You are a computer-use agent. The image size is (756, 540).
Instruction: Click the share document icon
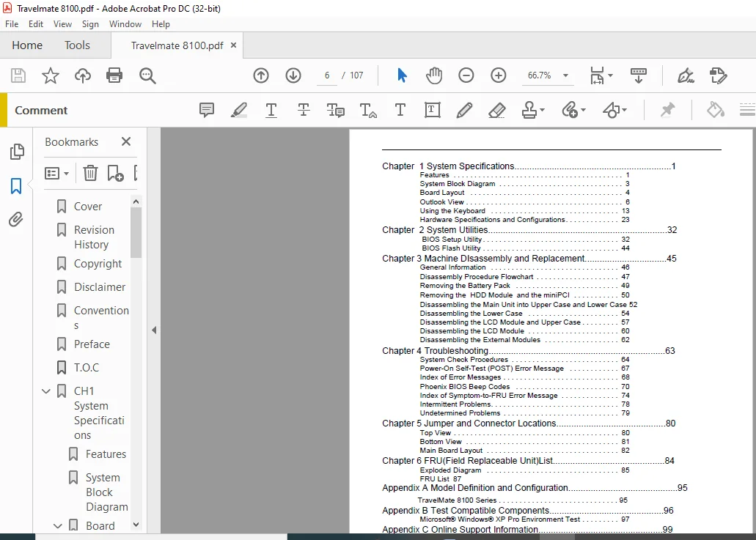[718, 75]
